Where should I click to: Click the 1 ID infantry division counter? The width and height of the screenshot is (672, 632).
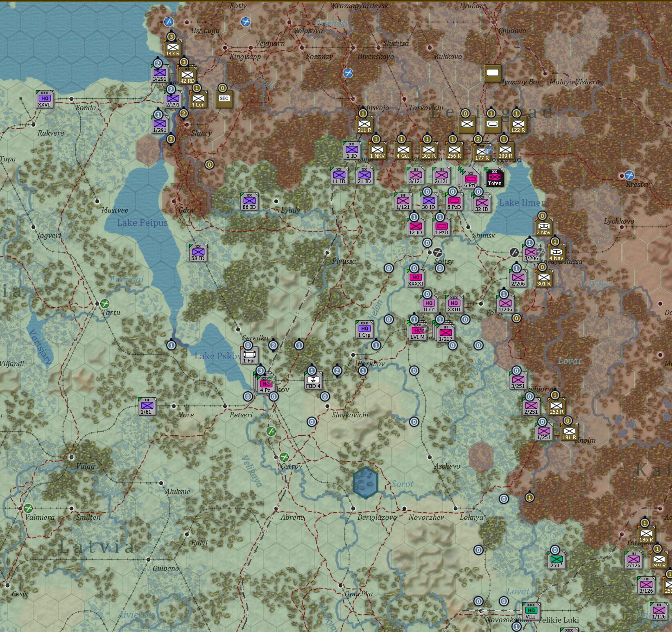(x=352, y=150)
